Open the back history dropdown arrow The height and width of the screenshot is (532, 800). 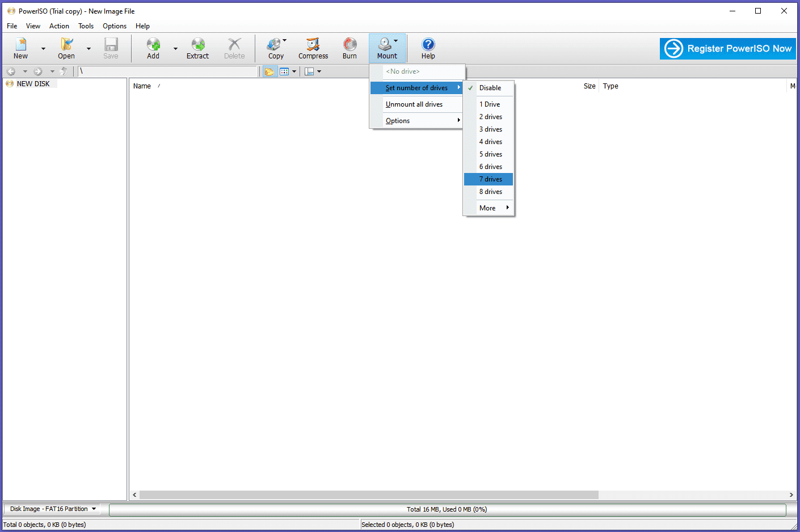click(25, 71)
